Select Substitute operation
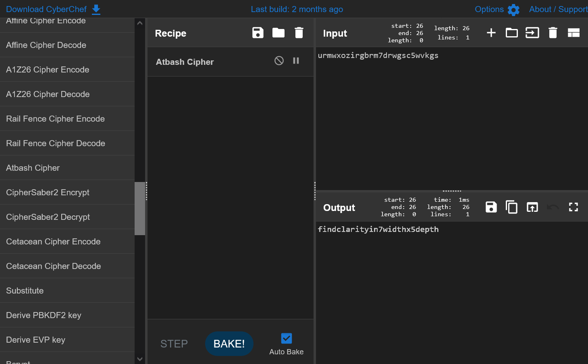Viewport: 588px width, 364px height. (67, 291)
